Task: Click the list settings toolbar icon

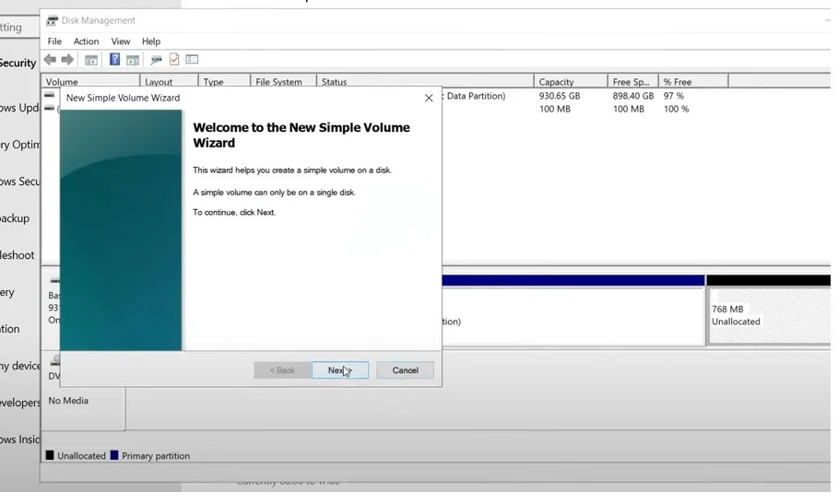Action: 192,59
